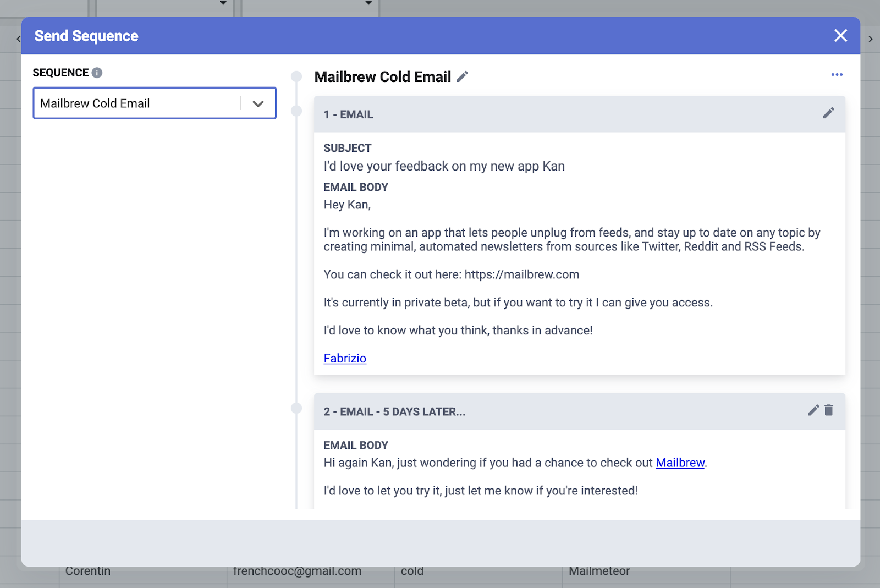Viewport: 880px width, 588px height.
Task: Click the SEQUENCE info icon
Action: coord(97,73)
